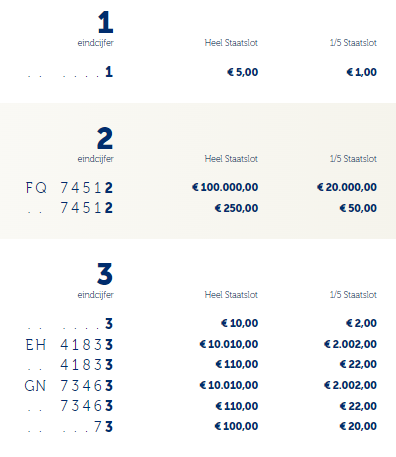Click the ending digits 73 row
396x457 pixels.
(x=70, y=427)
